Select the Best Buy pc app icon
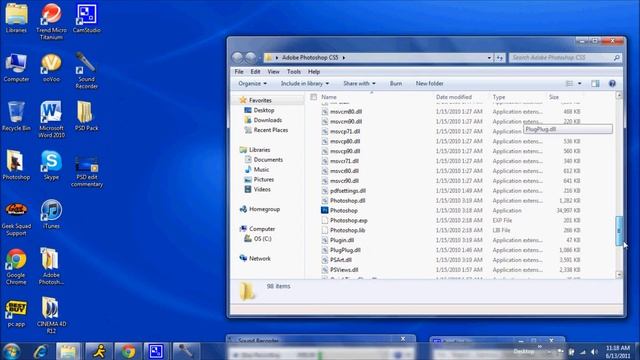The width and height of the screenshot is (640, 360). [x=16, y=313]
